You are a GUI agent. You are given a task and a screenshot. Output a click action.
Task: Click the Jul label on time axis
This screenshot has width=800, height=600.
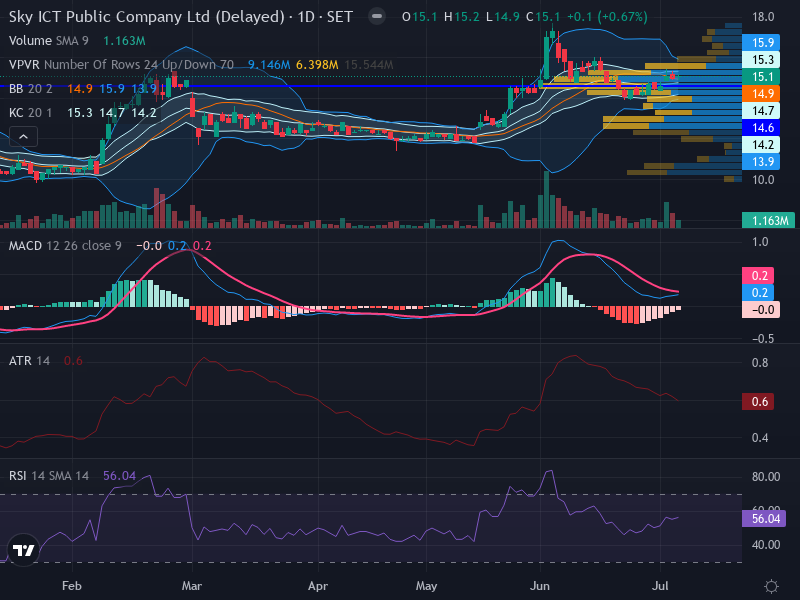pyautogui.click(x=660, y=586)
